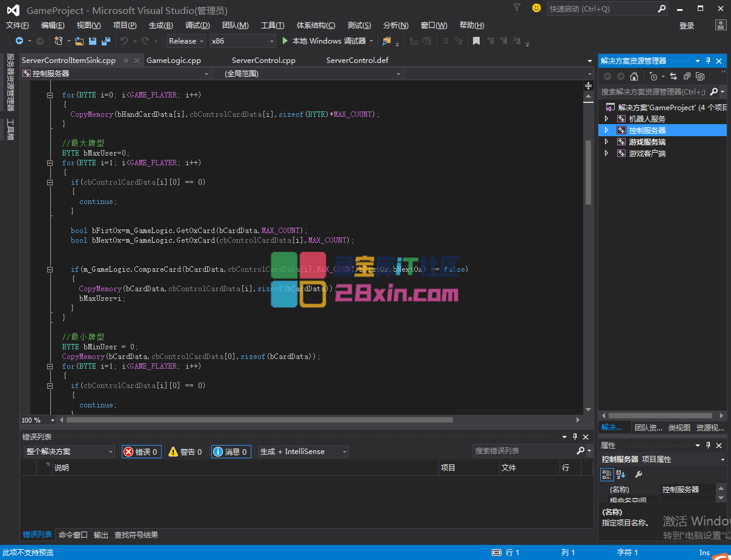Click Collapse All icon in Solution Explorer
Screen dimensions: 731x560
pyautogui.click(x=687, y=76)
